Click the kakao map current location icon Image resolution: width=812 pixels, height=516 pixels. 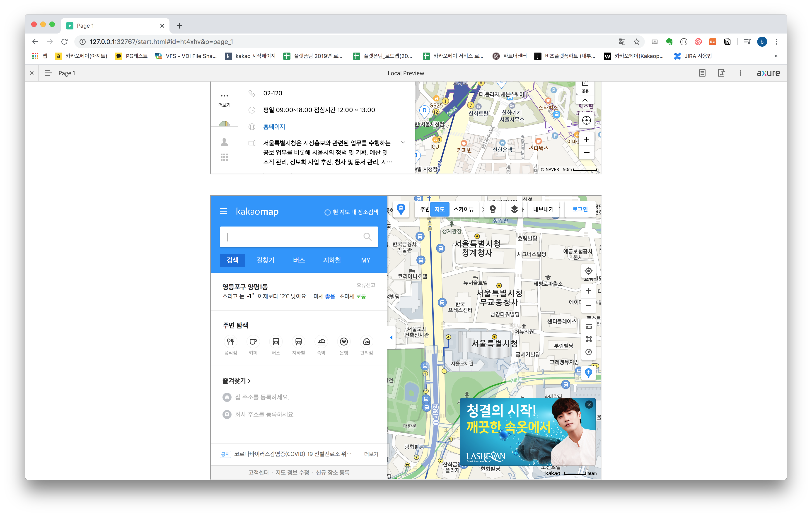(588, 271)
